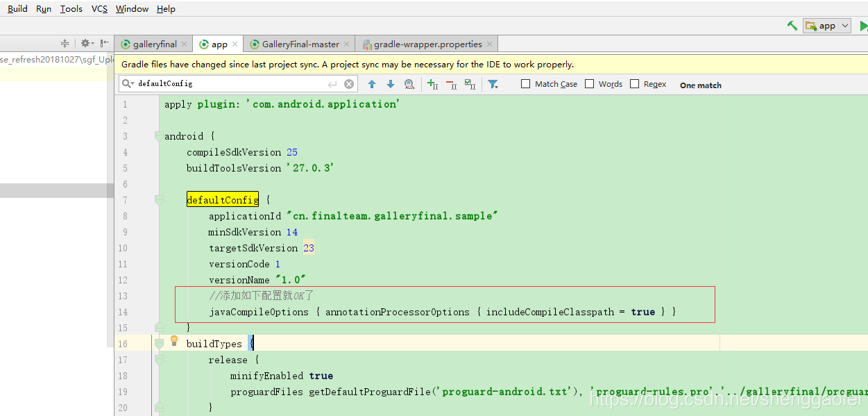Add selection for next occurrence icon
The image size is (868, 416).
432,84
